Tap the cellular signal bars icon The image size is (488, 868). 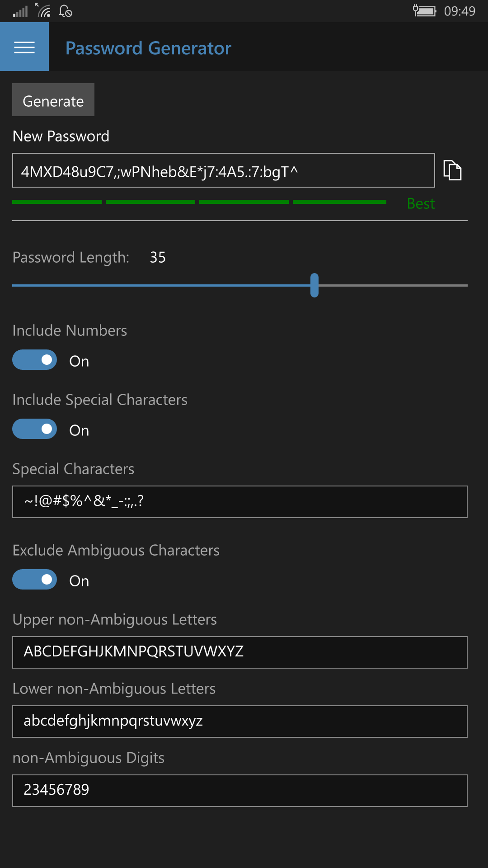(20, 11)
